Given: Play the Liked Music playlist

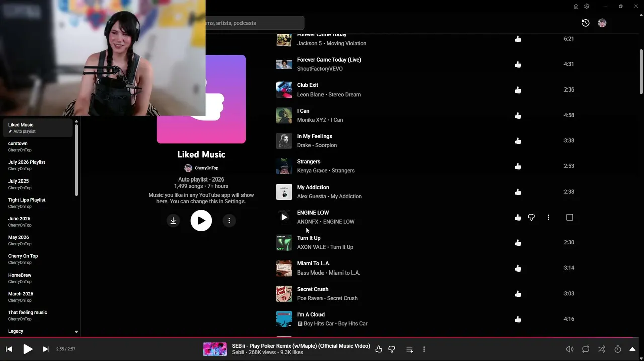Looking at the screenshot, I should 201,220.
